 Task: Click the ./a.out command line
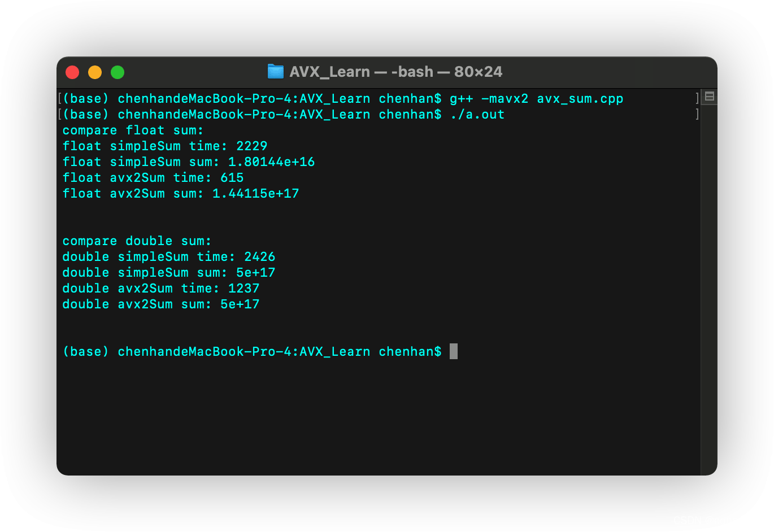click(477, 115)
